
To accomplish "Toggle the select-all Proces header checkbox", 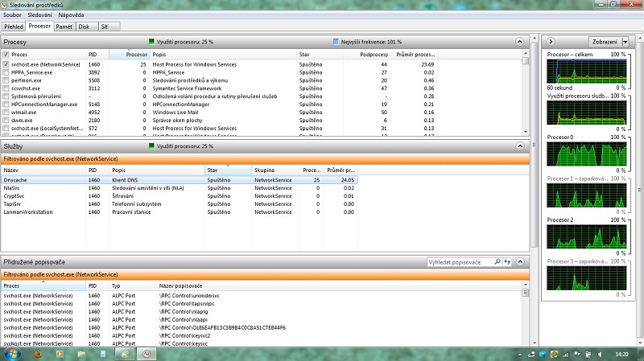I will pos(6,54).
